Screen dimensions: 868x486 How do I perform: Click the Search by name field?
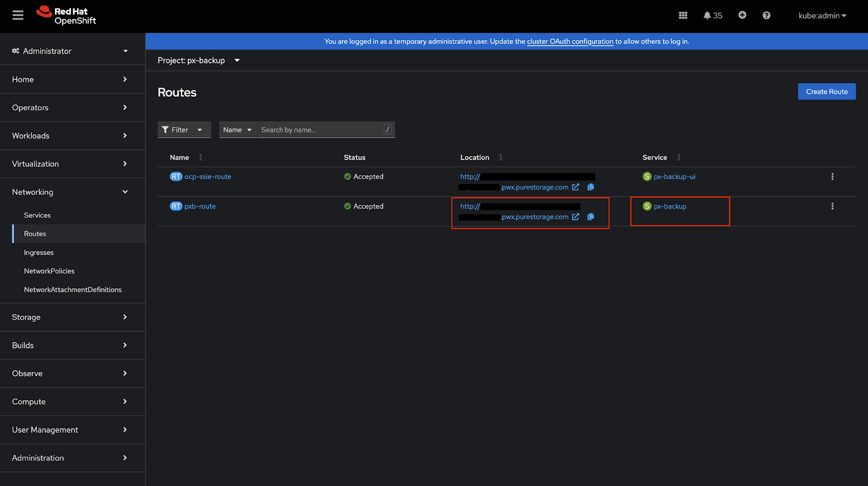(x=320, y=130)
